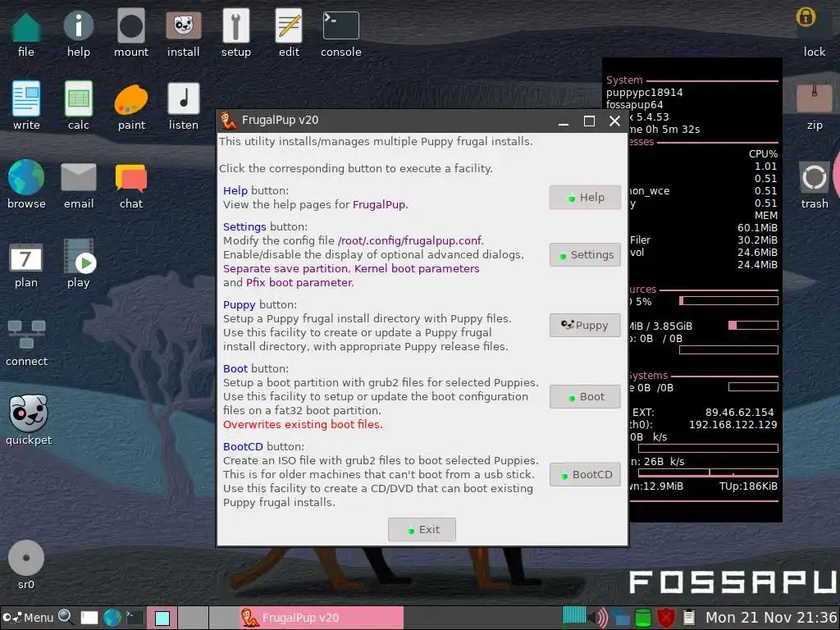Click the 89.46.62.154 external IP text

(x=739, y=413)
